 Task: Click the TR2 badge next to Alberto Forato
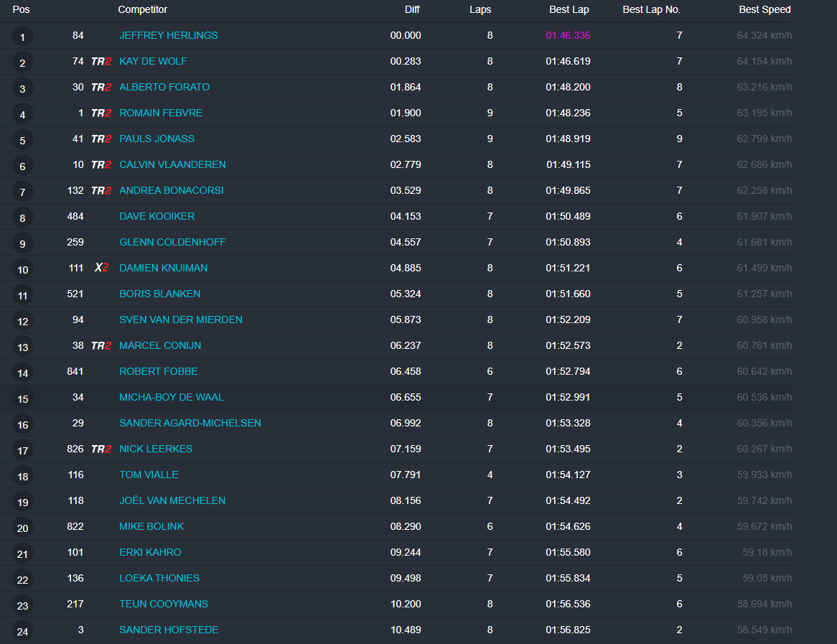click(101, 88)
